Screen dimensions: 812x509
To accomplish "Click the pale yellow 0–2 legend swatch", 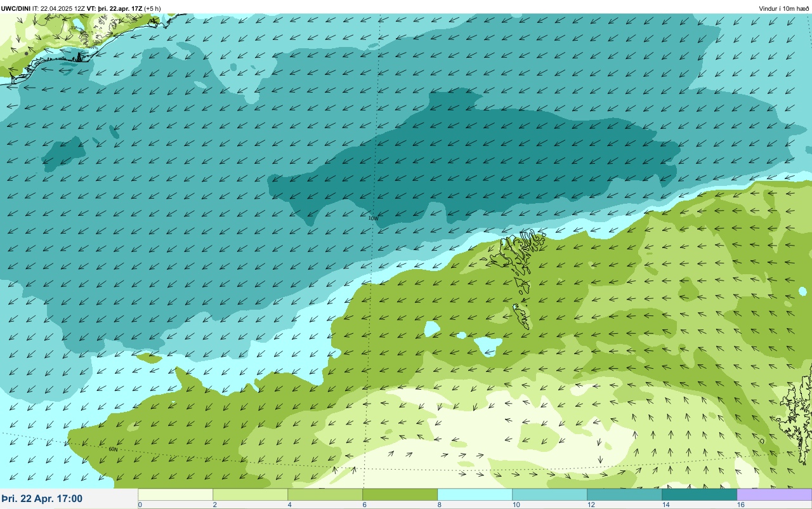I will 175,494.
